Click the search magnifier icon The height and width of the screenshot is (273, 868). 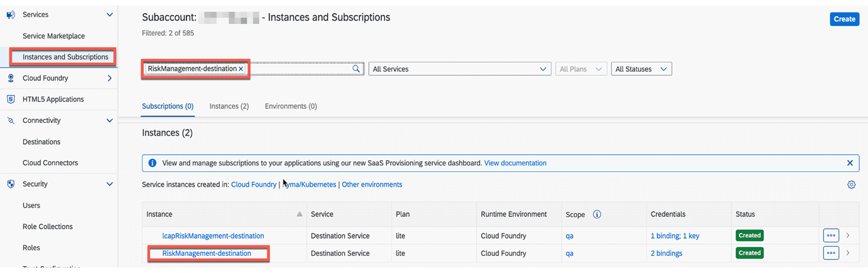click(356, 69)
